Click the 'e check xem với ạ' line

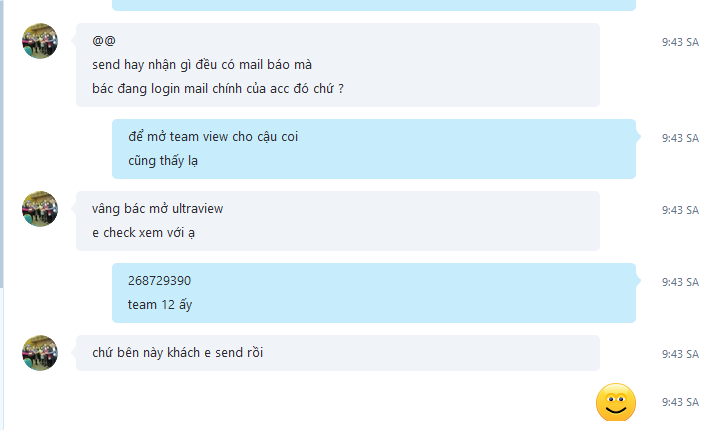(x=144, y=233)
